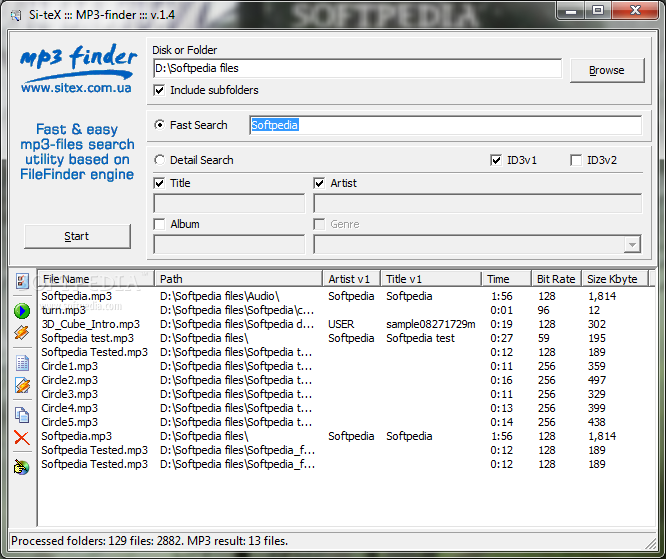Sort results by Size Kbyte column

click(615, 279)
